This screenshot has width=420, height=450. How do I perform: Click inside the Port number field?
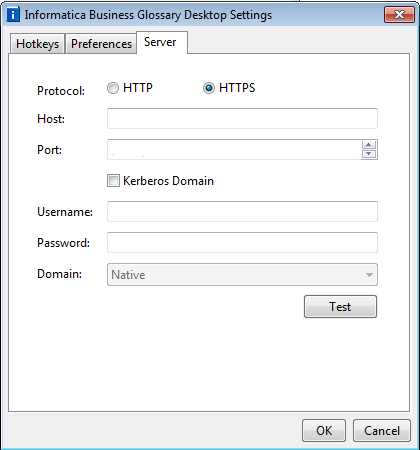tap(234, 150)
